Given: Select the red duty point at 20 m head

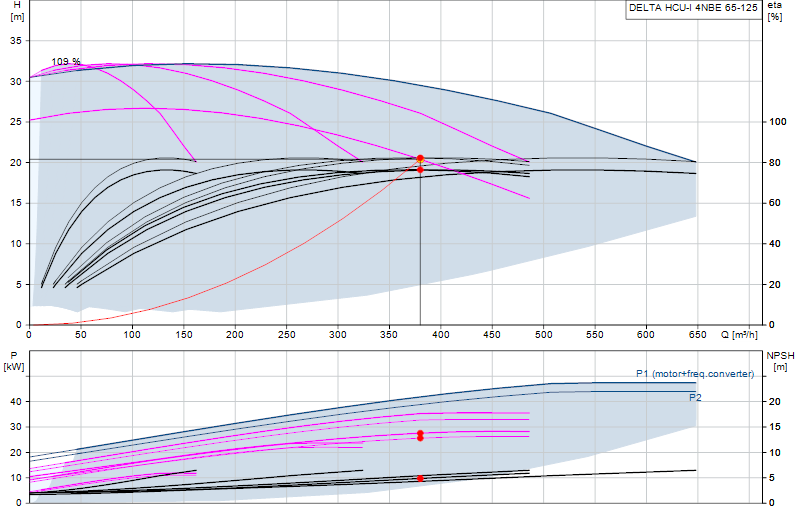Looking at the screenshot, I should point(420,158).
